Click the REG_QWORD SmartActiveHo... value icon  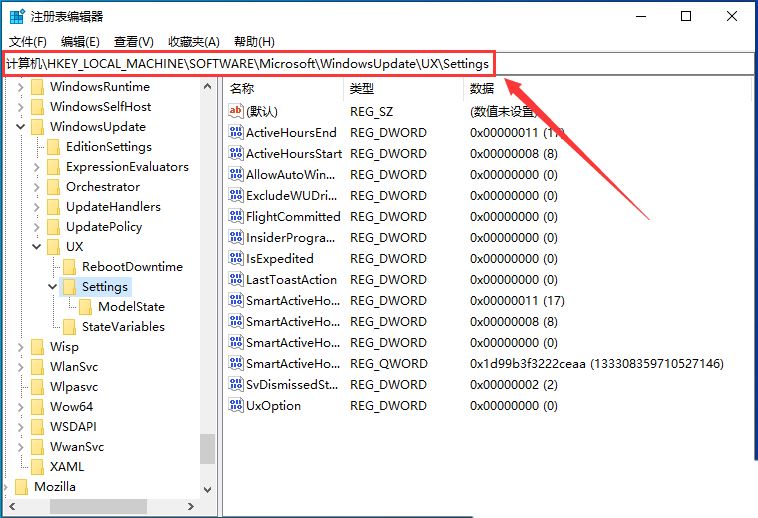click(235, 363)
